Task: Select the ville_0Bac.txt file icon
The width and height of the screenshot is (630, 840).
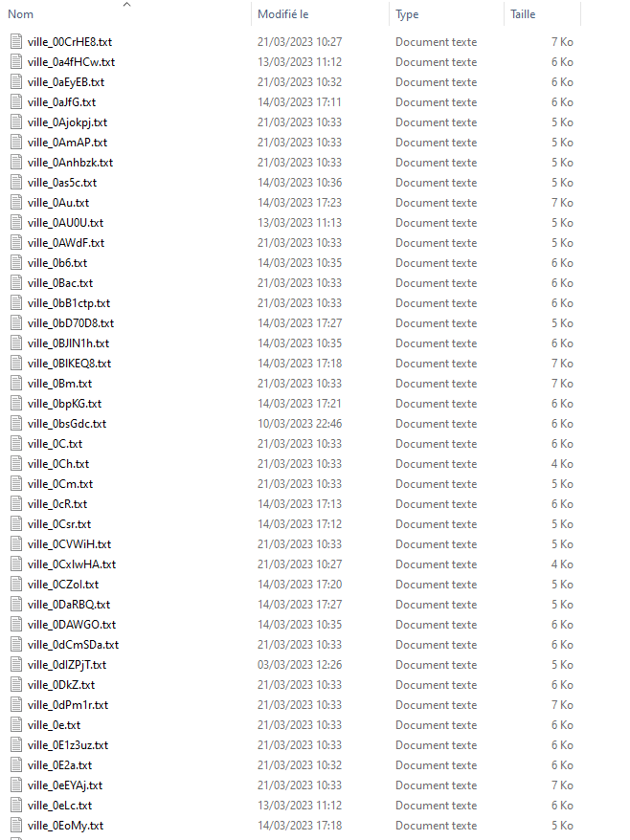Action: tap(16, 283)
